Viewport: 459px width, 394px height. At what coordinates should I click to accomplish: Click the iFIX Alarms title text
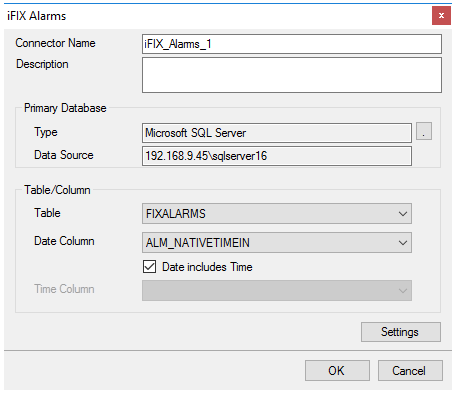pos(37,16)
